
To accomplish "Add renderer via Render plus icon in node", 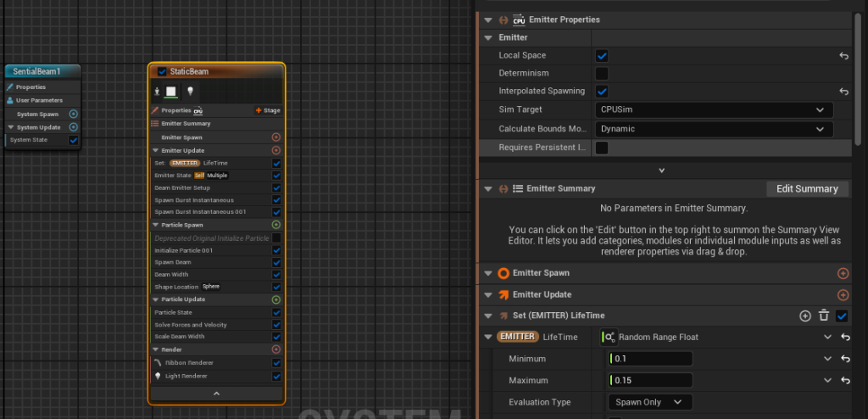I will (x=275, y=349).
